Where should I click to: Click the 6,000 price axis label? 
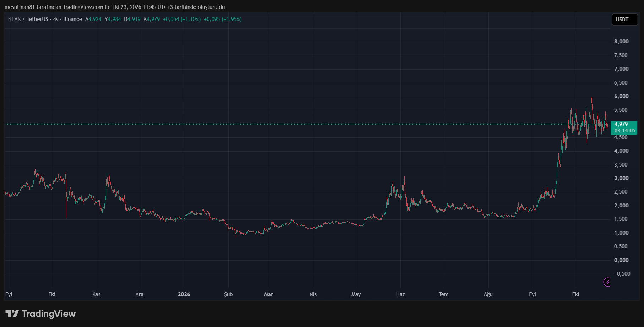pyautogui.click(x=621, y=96)
